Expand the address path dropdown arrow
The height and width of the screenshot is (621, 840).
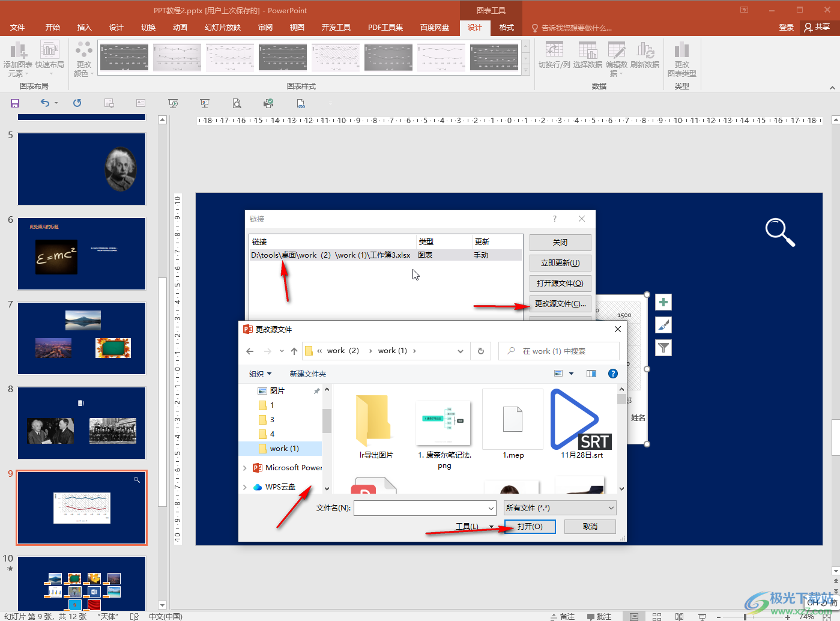click(x=461, y=351)
